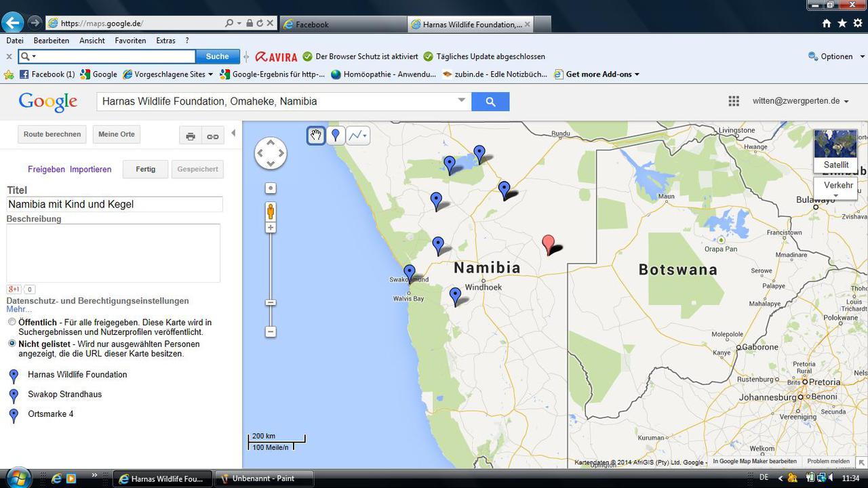Open the witten@zwergperten.de account menu
868x488 pixels.
point(800,101)
